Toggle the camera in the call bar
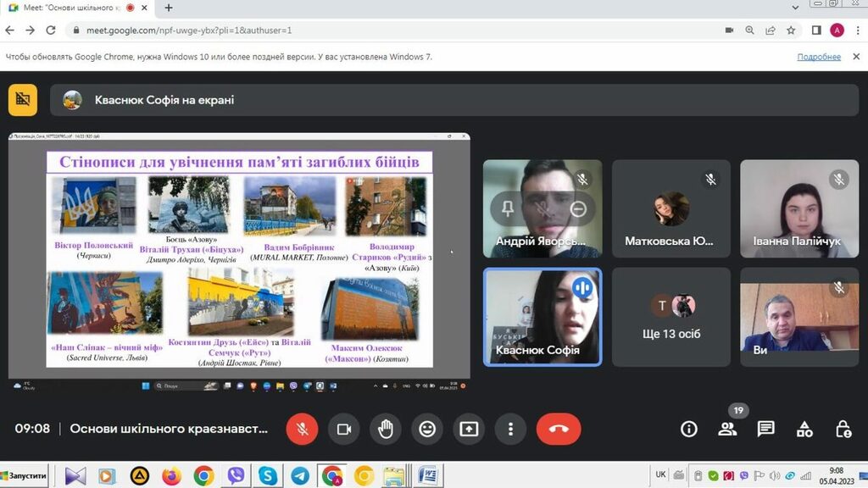 click(x=344, y=429)
